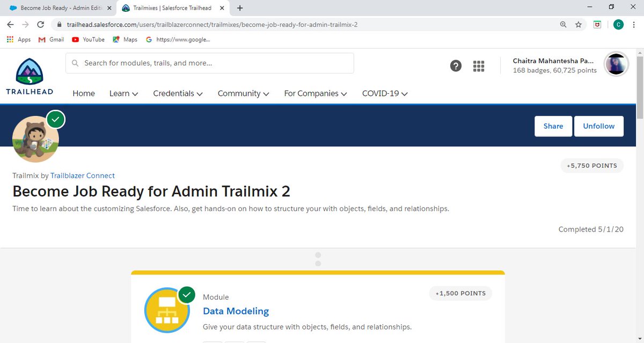Click the Share button

[x=553, y=126]
